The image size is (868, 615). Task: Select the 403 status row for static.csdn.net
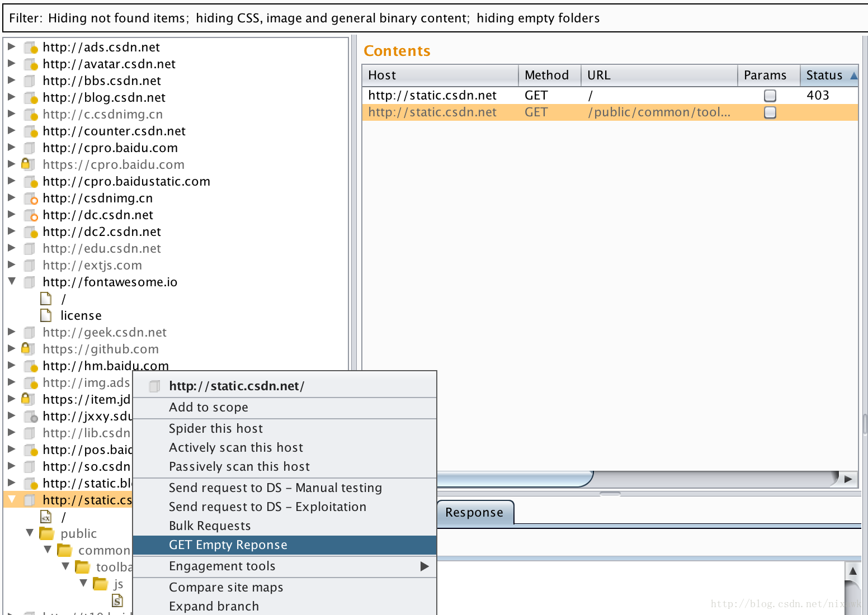pyautogui.click(x=610, y=96)
